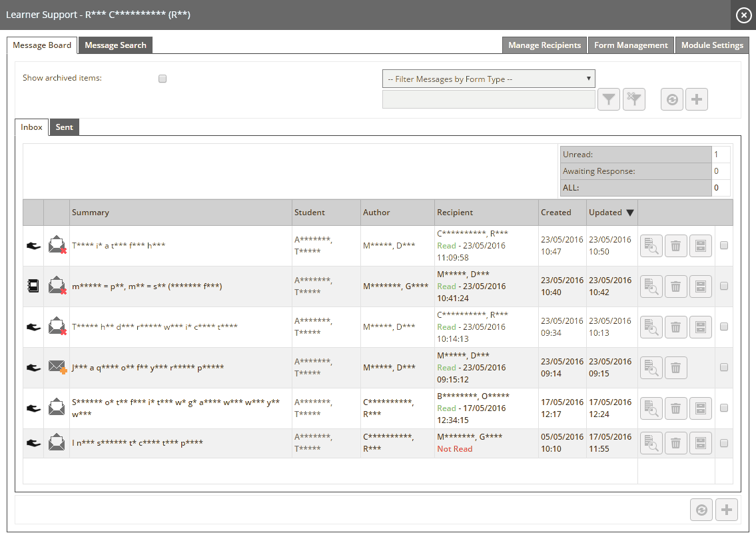Click the bottom add message plus icon

click(x=727, y=510)
